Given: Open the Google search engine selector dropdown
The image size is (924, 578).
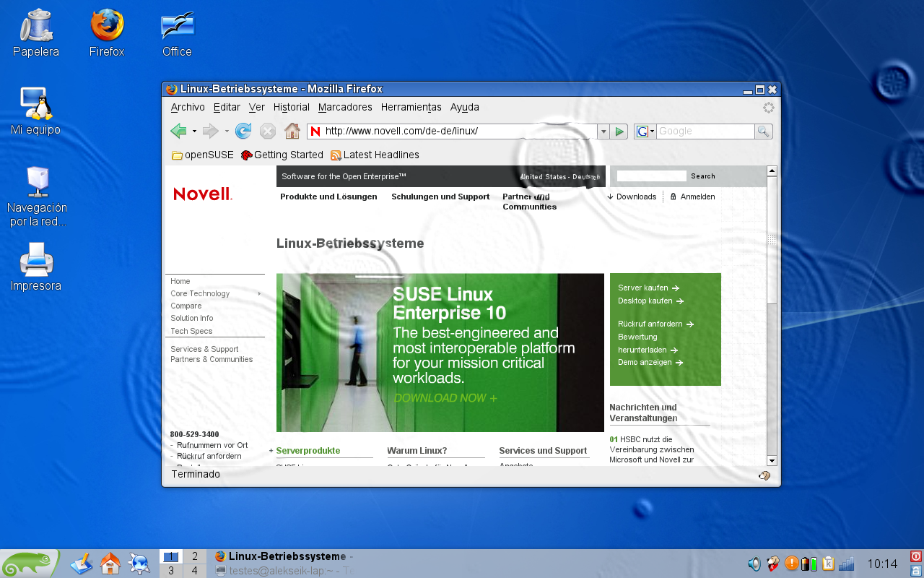Looking at the screenshot, I should (645, 131).
